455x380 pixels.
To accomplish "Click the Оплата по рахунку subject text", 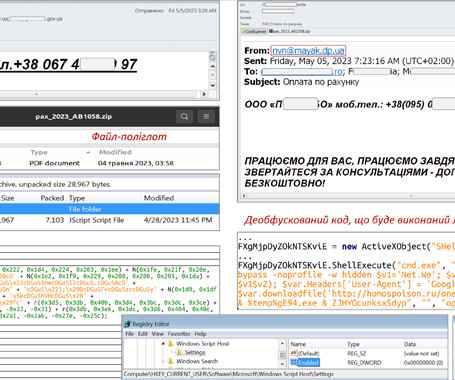I will (321, 82).
